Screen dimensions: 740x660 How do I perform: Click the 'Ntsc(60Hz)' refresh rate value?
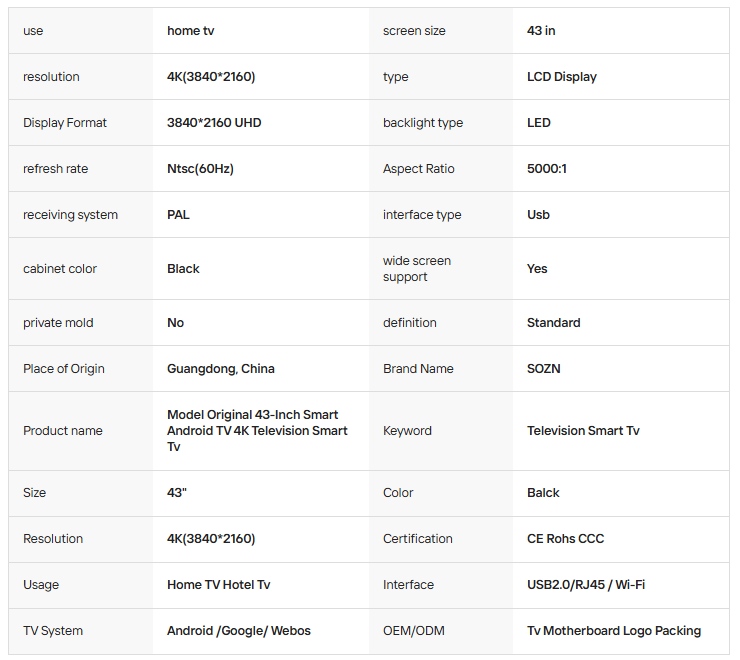pos(200,169)
